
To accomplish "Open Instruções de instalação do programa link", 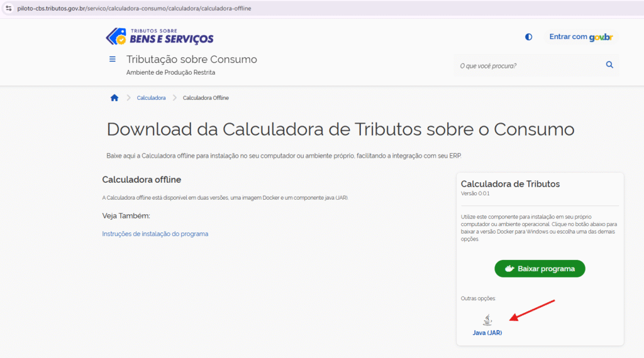I will (x=155, y=234).
